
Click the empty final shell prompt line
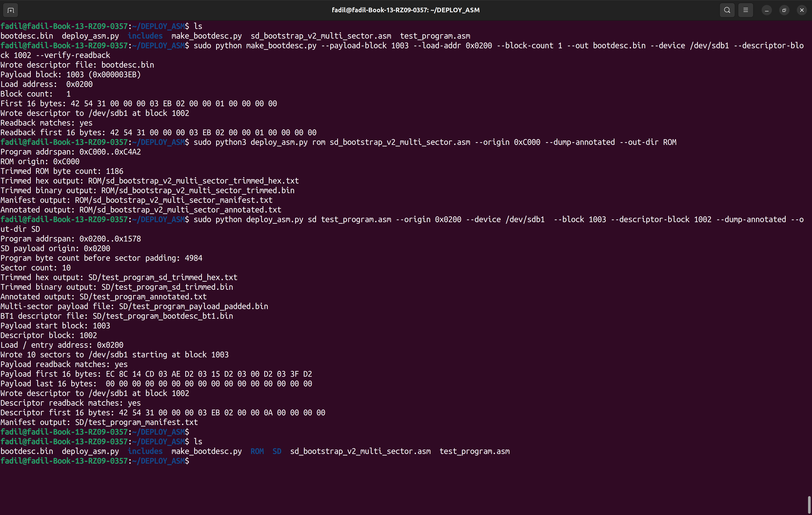tap(95, 461)
